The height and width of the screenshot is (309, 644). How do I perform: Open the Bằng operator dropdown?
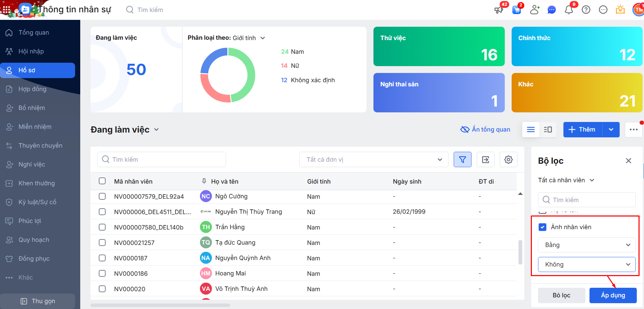coord(587,245)
